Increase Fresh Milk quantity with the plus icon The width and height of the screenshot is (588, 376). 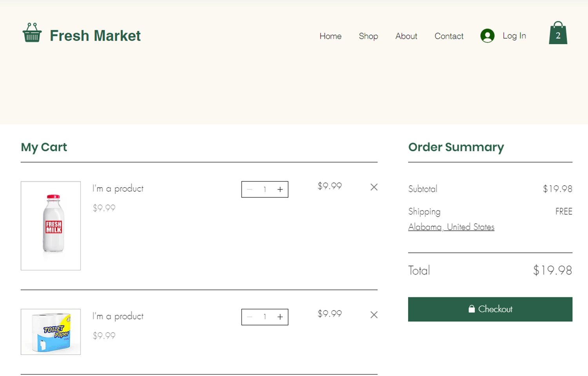tap(280, 189)
